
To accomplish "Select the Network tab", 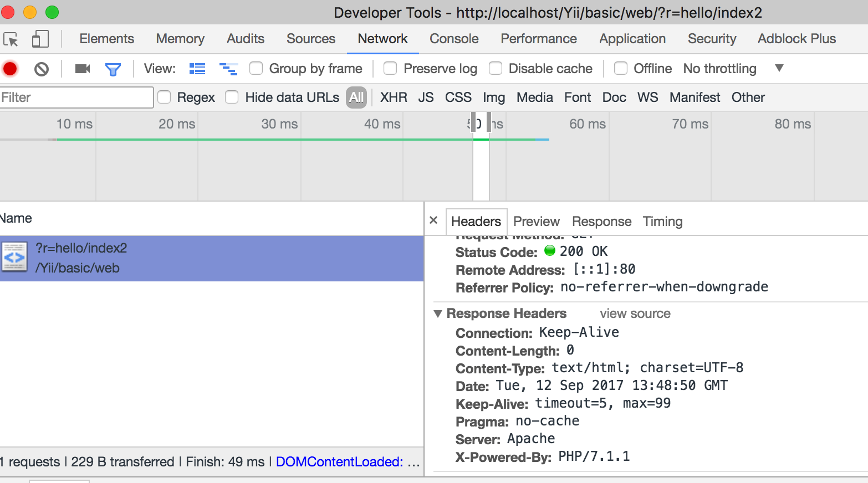I will tap(382, 39).
